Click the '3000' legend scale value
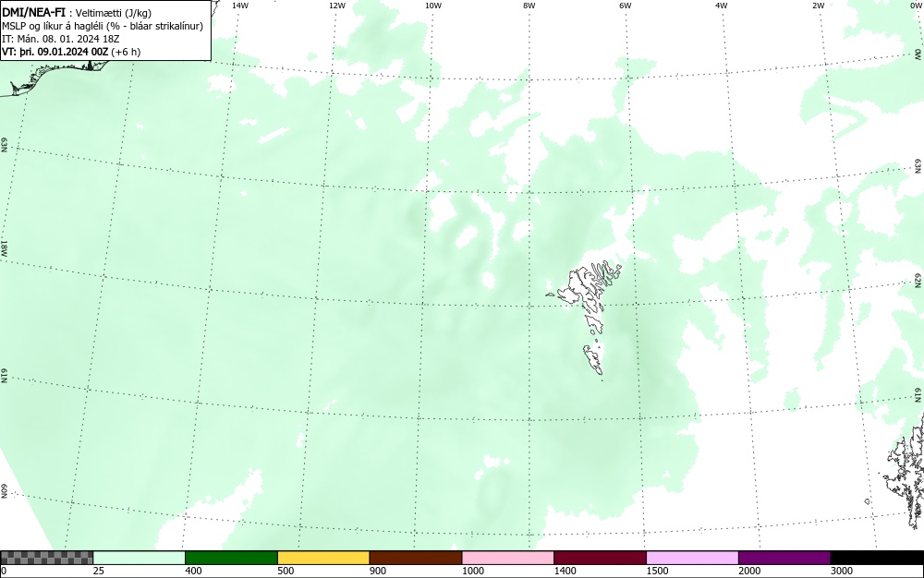Screen dimensions: 924x578 point(842,571)
